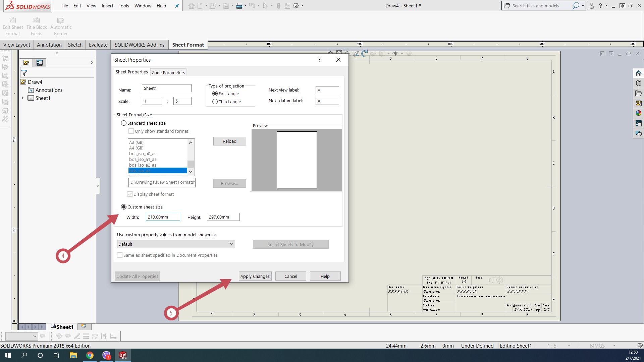Expand the feature tree panel tabs chevron

(92, 62)
